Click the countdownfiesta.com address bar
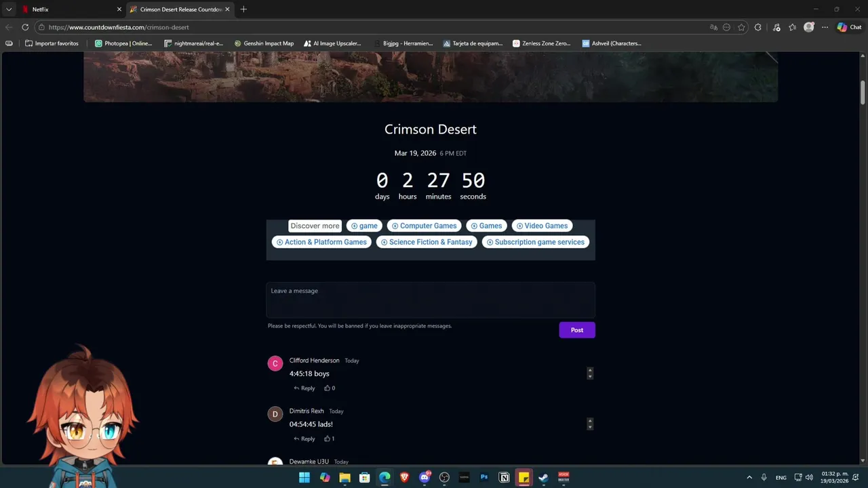This screenshot has height=488, width=868. (x=373, y=27)
